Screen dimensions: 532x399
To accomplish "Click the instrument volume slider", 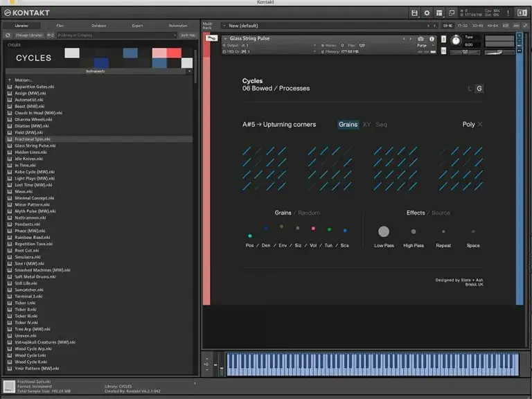I will pos(499,52).
